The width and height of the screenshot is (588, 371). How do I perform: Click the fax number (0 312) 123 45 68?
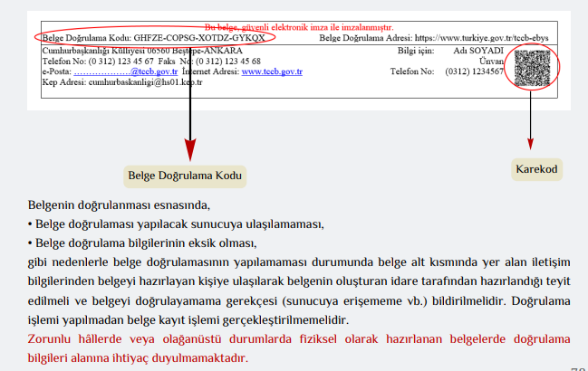pyautogui.click(x=228, y=61)
